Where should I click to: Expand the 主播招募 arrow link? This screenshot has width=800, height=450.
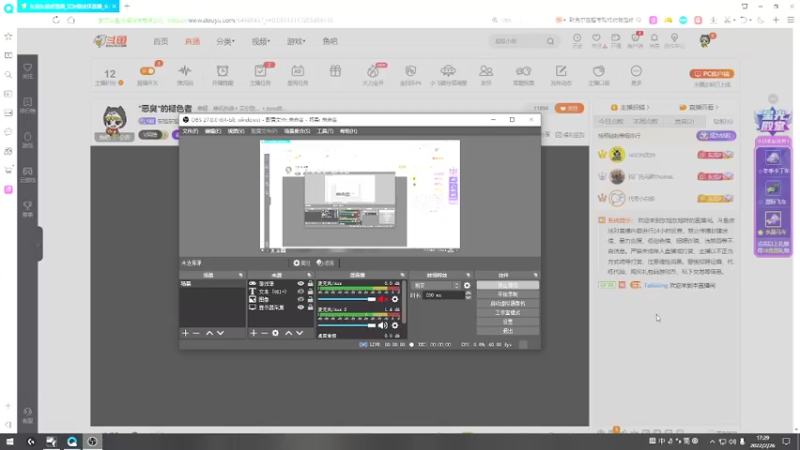(631, 108)
